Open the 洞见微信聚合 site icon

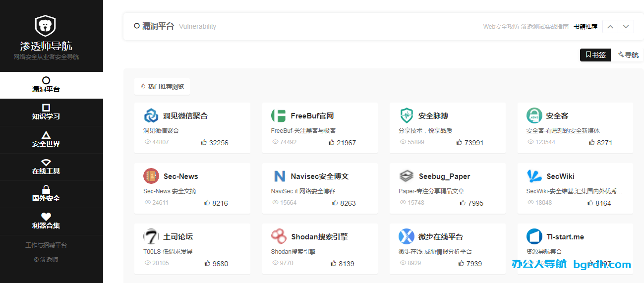click(151, 115)
